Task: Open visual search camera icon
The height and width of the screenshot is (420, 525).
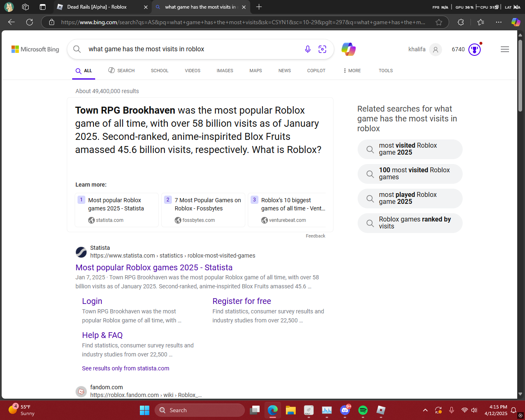Action: pos(322,49)
